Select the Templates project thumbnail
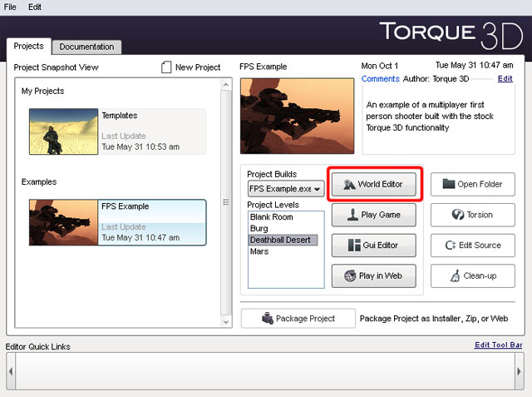Screen dimensions: 532x397 point(64,132)
